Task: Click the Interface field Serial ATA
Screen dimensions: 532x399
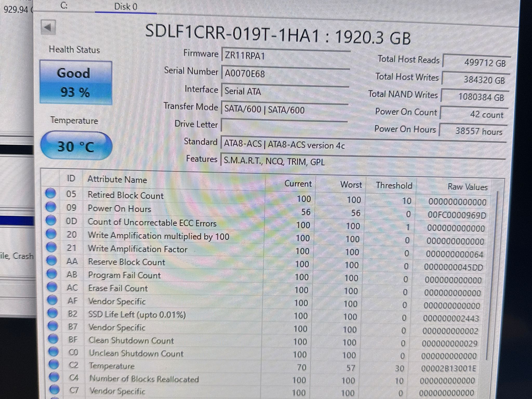Action: (x=285, y=91)
